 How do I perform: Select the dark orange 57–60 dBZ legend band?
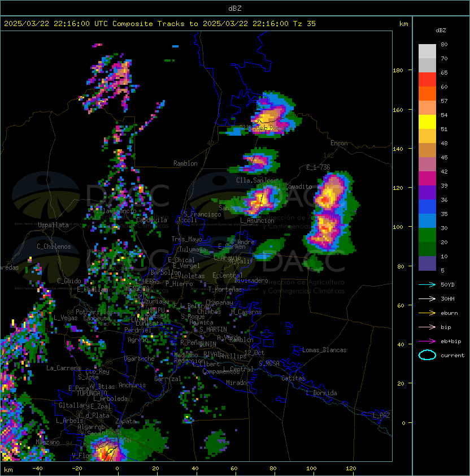click(x=427, y=94)
